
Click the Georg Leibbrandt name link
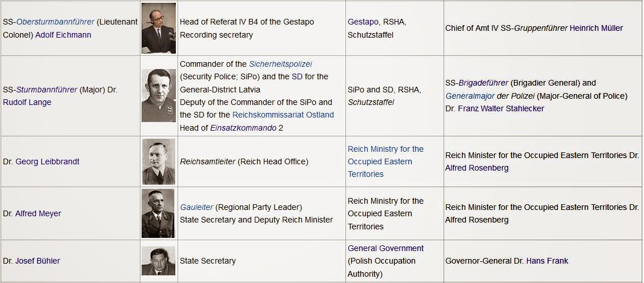pos(47,161)
